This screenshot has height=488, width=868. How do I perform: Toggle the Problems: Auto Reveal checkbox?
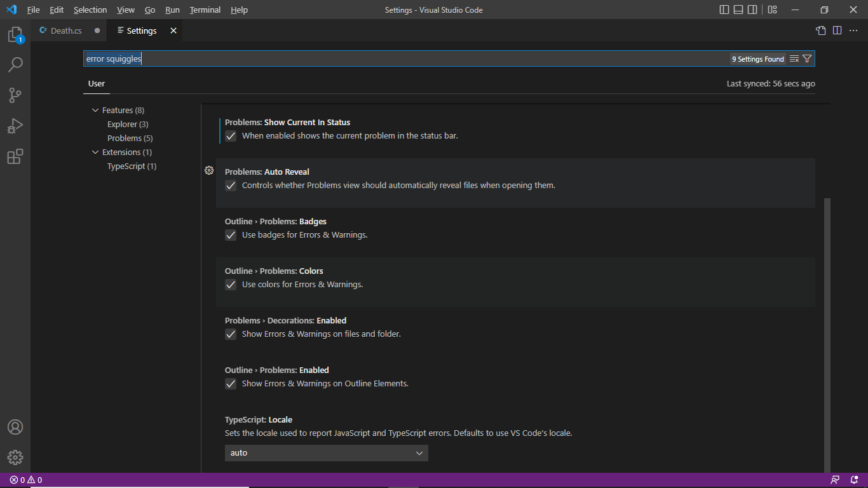[x=231, y=186]
